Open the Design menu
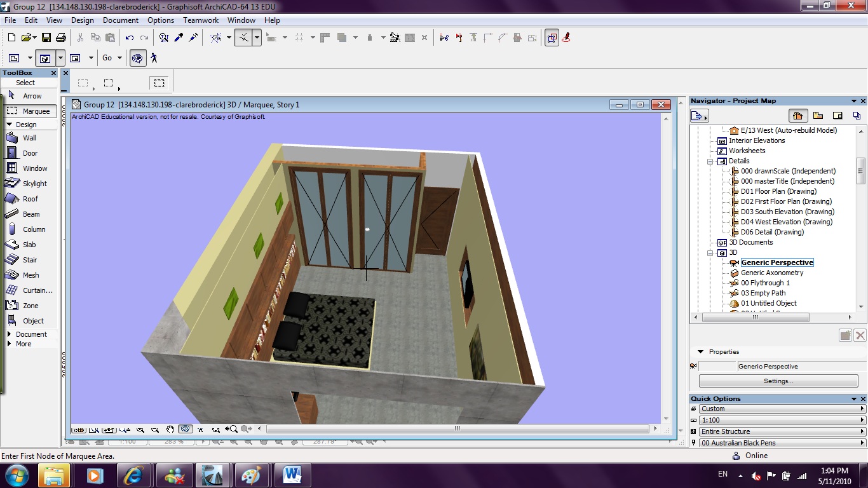The width and height of the screenshot is (868, 488). [x=82, y=20]
